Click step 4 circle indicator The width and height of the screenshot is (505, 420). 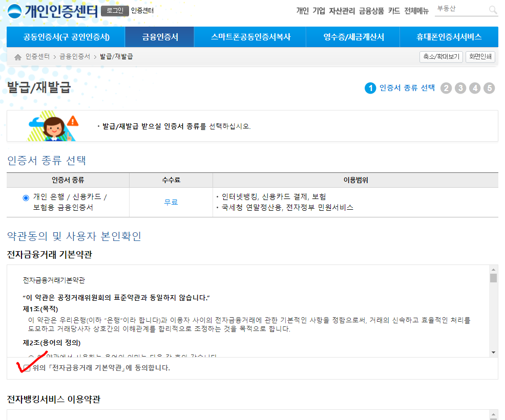tap(475, 88)
